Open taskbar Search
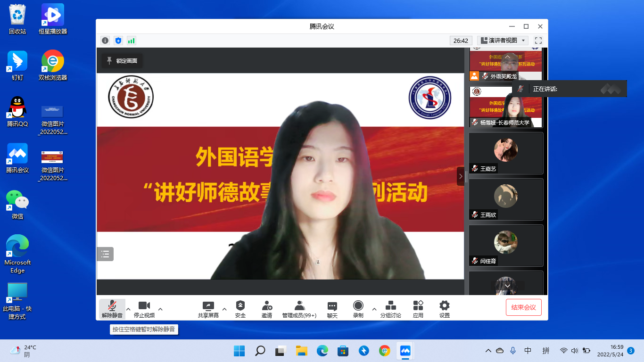Screen dimensions: 644x362 [x=260, y=351]
